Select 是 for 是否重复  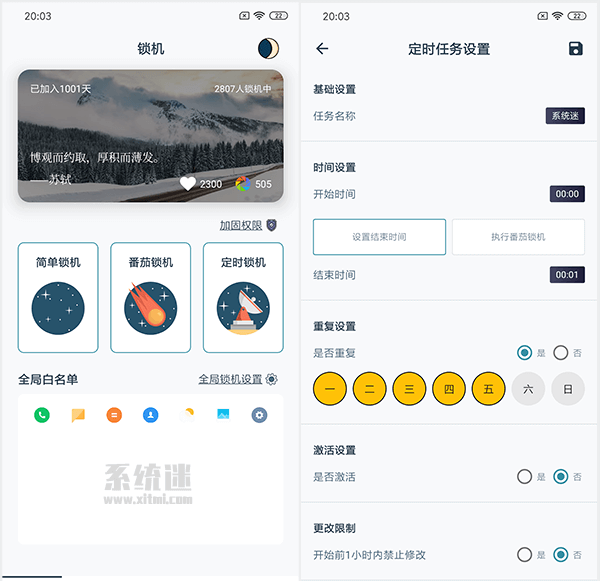coord(524,352)
